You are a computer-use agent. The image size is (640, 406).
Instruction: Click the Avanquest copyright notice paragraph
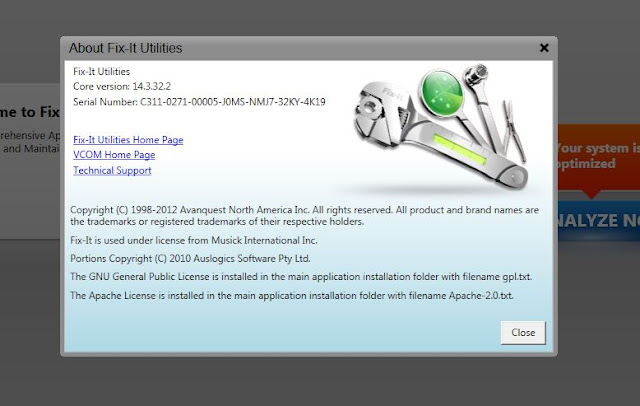[304, 216]
